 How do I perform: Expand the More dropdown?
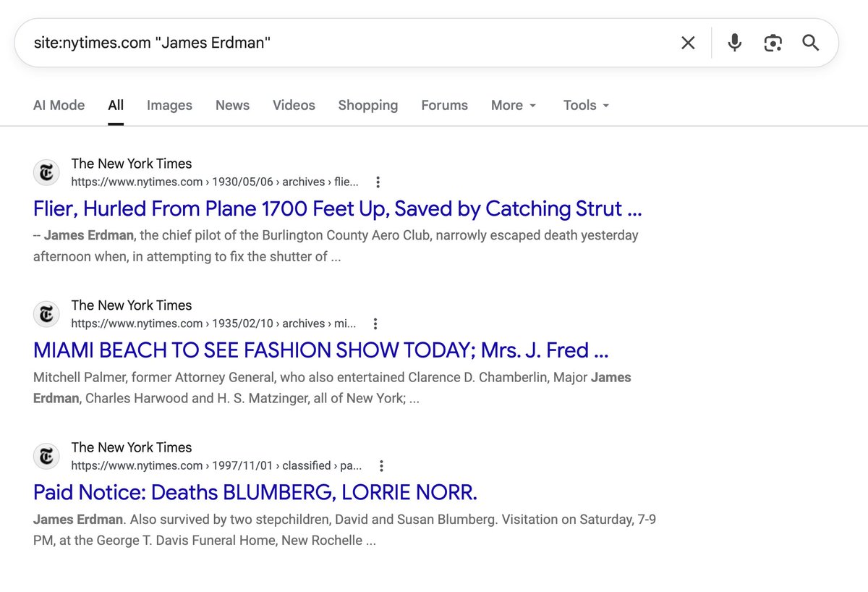[514, 105]
